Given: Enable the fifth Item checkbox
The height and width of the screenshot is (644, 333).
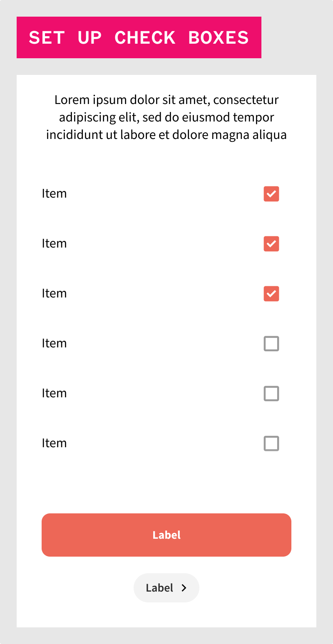Looking at the screenshot, I should pyautogui.click(x=271, y=394).
